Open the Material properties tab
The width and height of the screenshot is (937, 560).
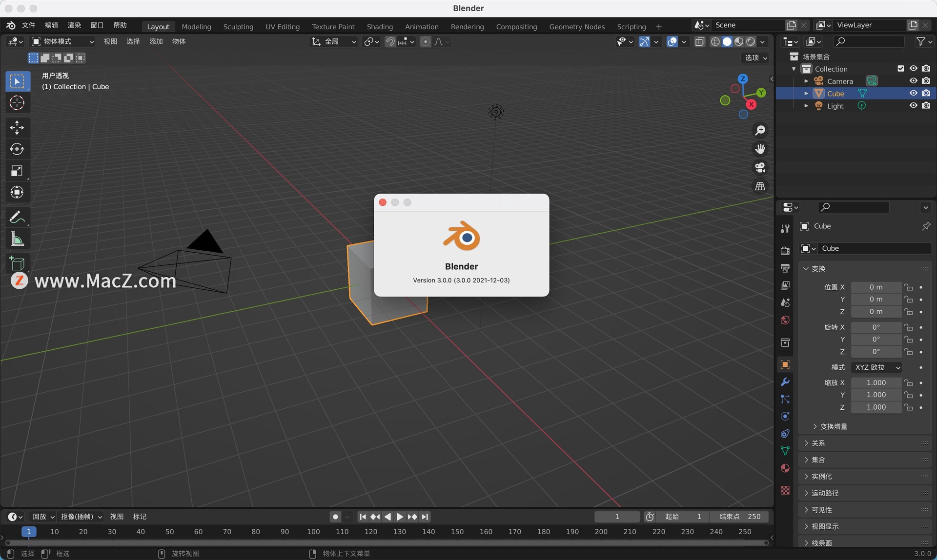(785, 468)
